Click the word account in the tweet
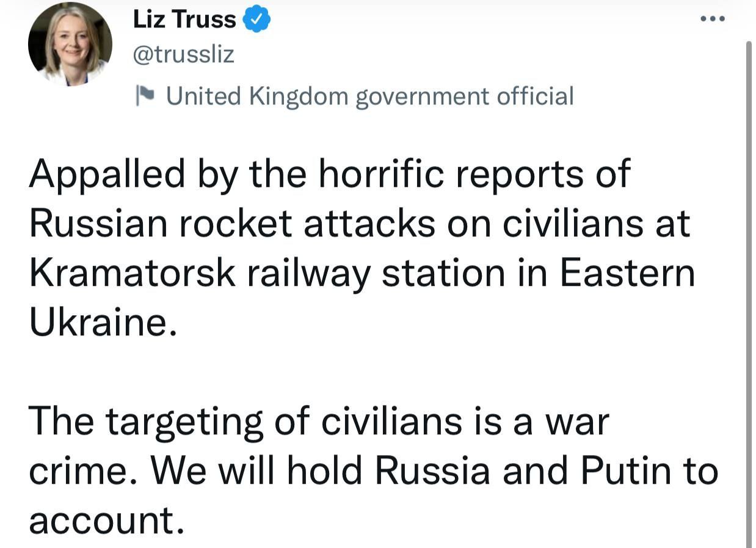756x548 pixels. [105, 521]
